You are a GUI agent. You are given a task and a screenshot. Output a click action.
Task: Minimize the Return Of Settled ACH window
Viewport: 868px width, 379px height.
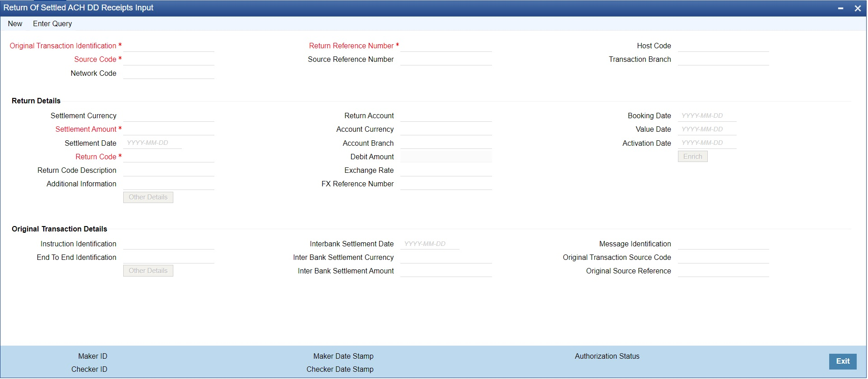click(840, 8)
